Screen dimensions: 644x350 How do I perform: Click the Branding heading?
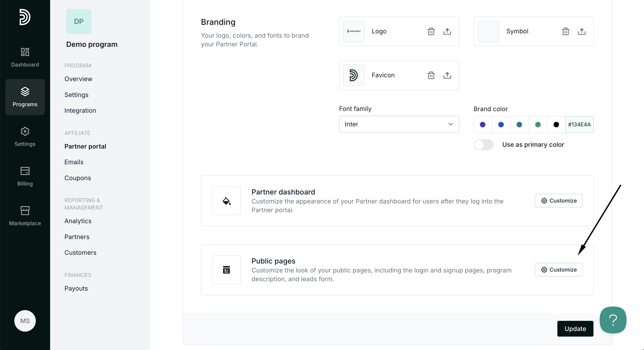pyautogui.click(x=218, y=22)
